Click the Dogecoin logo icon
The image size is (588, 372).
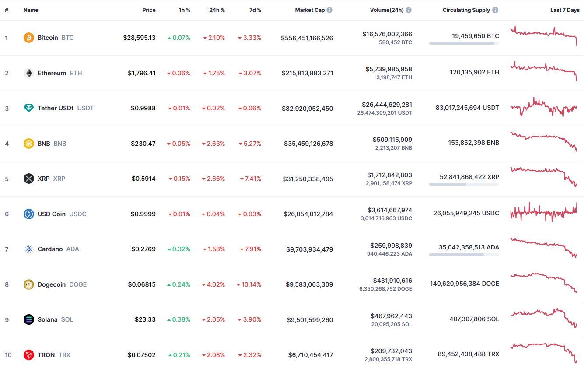coord(28,284)
